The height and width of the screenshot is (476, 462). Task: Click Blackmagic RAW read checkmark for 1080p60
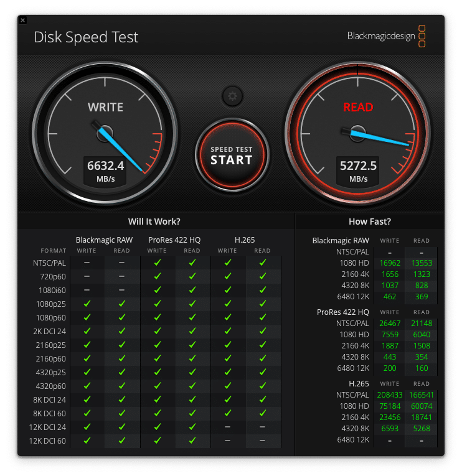pos(122,317)
